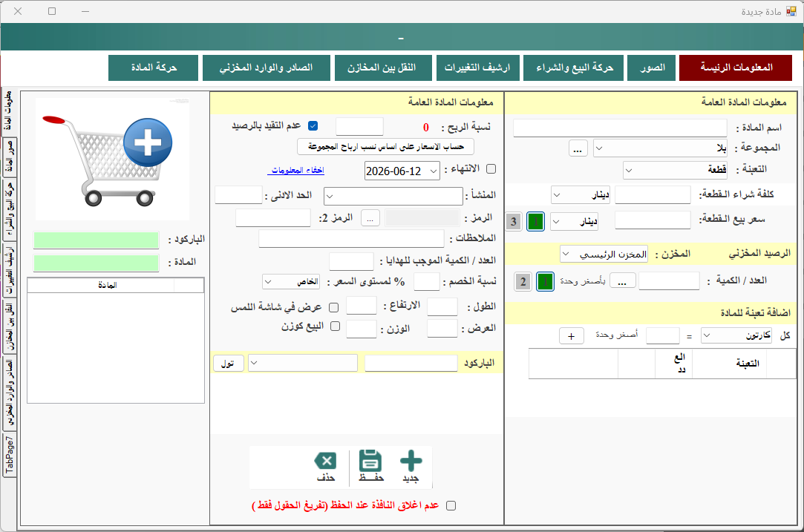
Task: Click the gift quantity الموجب للهدايا field
Action: pyautogui.click(x=351, y=261)
